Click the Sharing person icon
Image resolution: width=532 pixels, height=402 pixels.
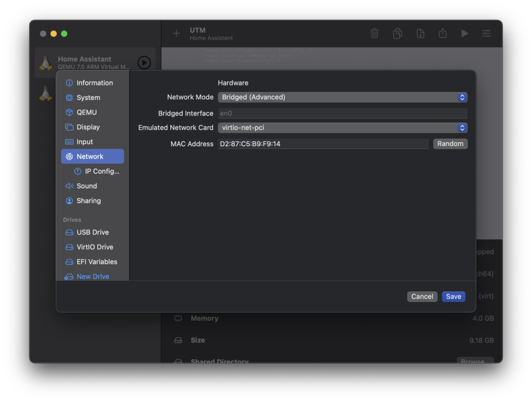click(x=69, y=201)
